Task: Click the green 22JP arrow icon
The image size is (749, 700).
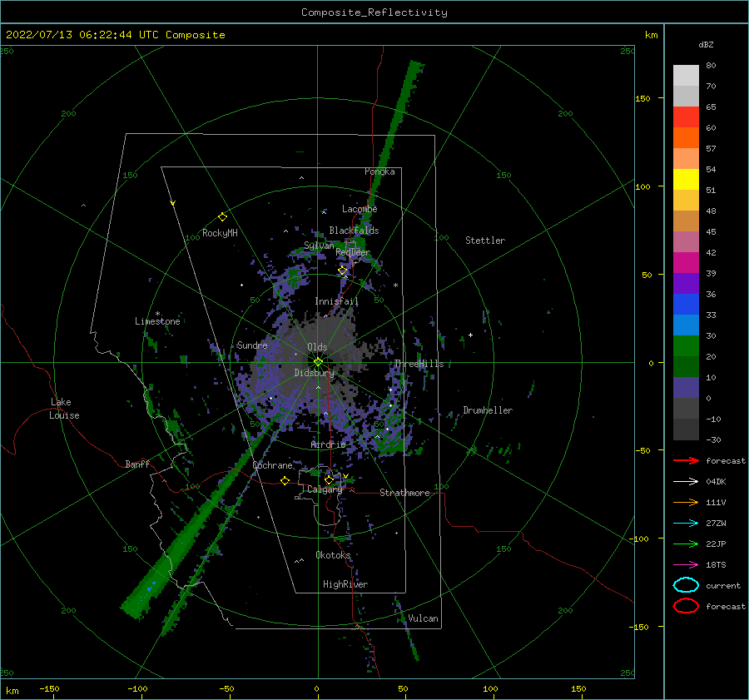Action: point(686,544)
